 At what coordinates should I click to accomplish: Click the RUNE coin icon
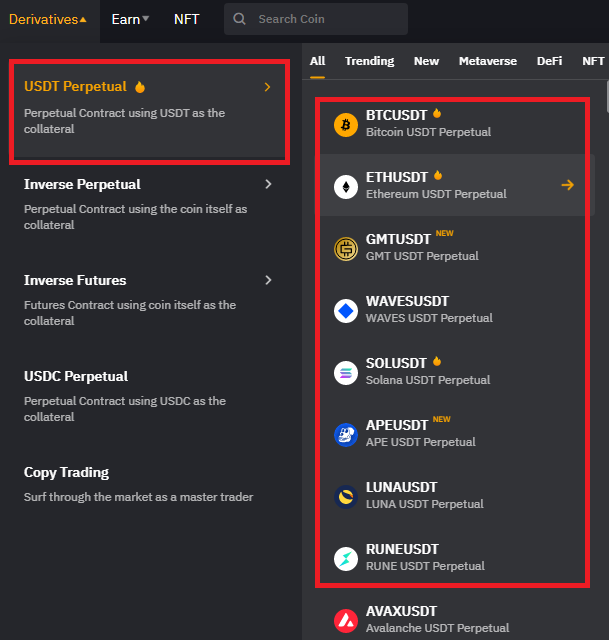pyautogui.click(x=346, y=559)
